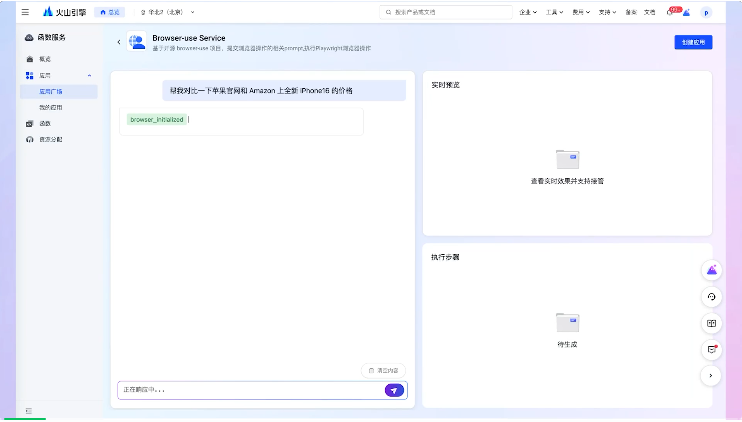Open the 华北2（北京）region dropdown
742x422 pixels.
pos(168,12)
